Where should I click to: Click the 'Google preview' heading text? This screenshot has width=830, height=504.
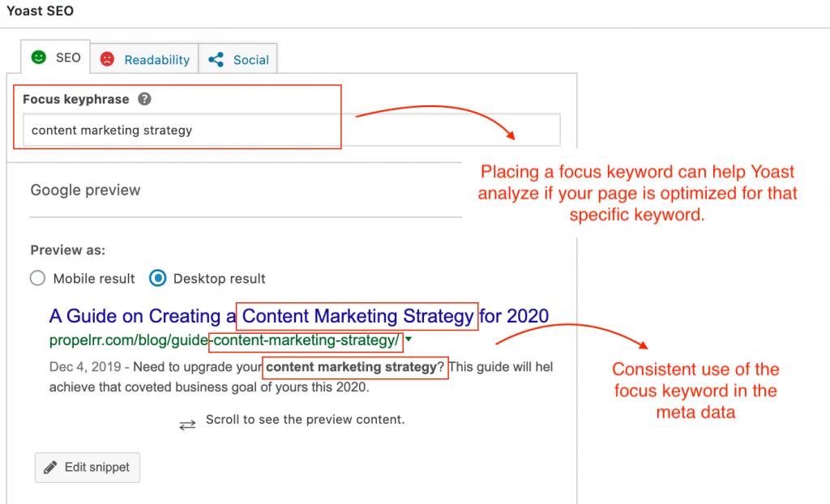(x=85, y=190)
